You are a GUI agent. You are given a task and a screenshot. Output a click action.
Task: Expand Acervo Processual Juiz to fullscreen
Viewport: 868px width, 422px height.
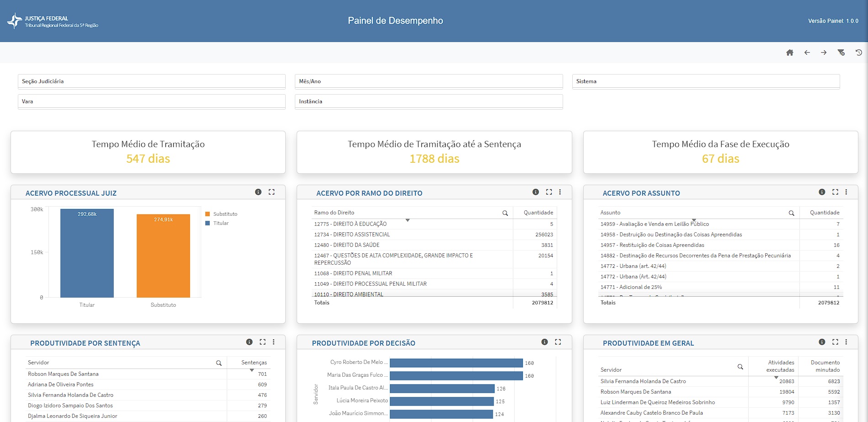click(x=272, y=192)
